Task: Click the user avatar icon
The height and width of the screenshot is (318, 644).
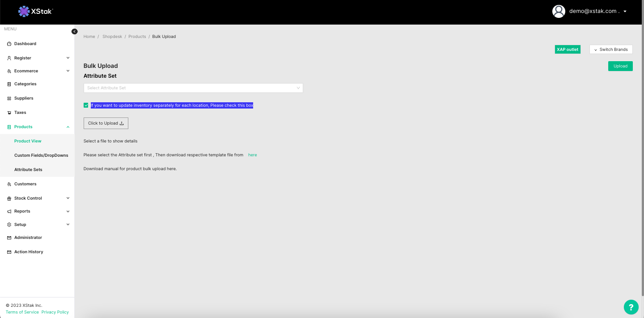Action: [559, 12]
